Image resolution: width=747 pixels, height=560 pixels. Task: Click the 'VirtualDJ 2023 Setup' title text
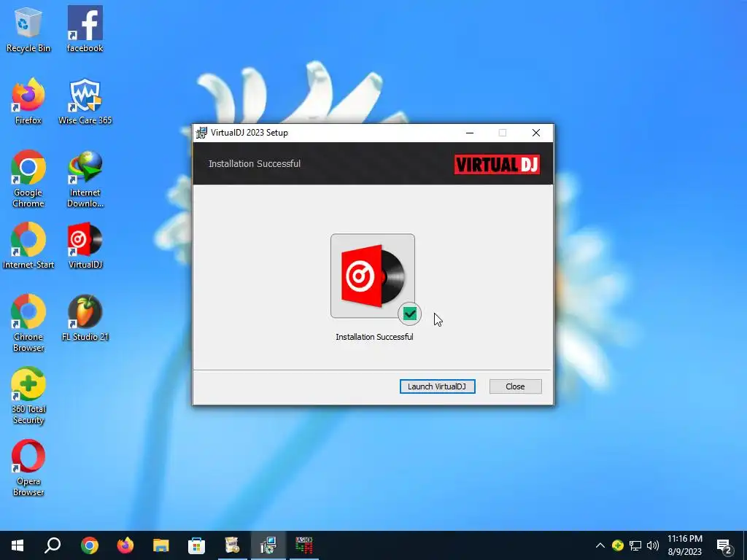click(x=249, y=133)
